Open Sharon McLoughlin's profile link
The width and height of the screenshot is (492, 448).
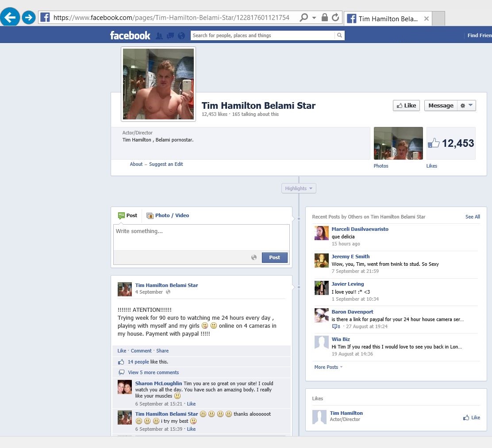pos(158,383)
